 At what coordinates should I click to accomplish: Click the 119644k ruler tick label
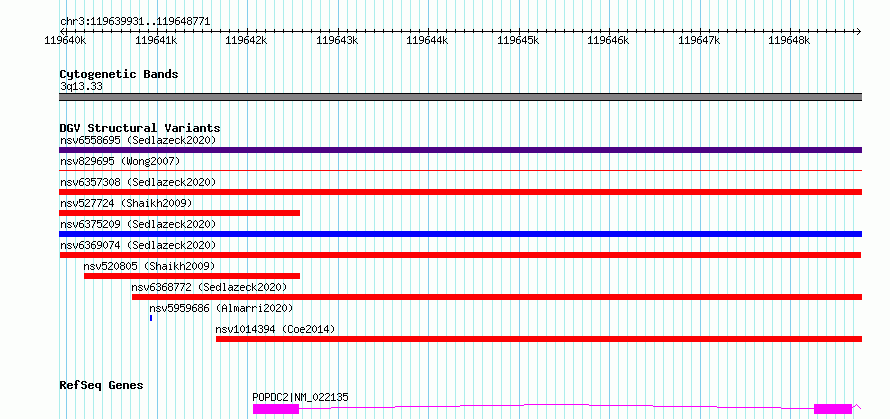tap(428, 40)
